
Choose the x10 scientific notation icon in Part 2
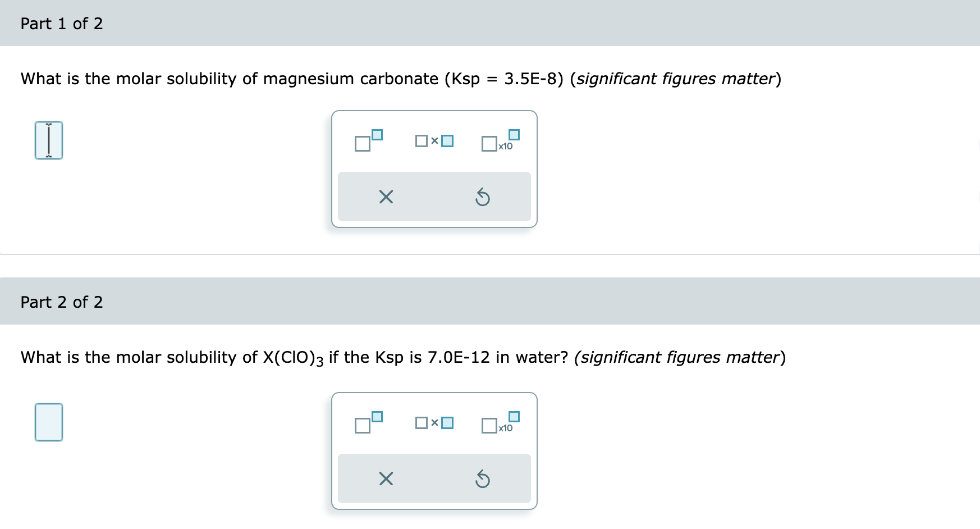pos(500,424)
